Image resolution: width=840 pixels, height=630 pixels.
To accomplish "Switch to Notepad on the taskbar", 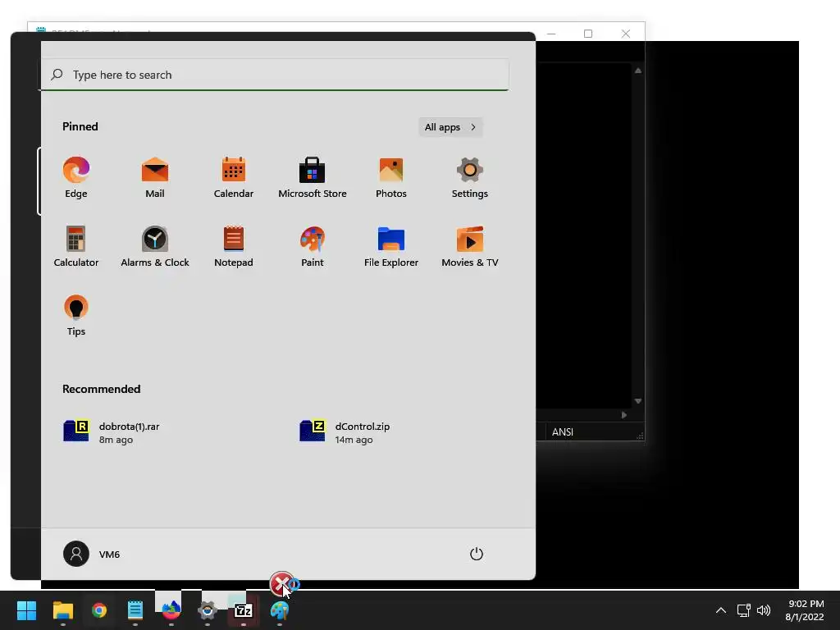I will pos(135,610).
